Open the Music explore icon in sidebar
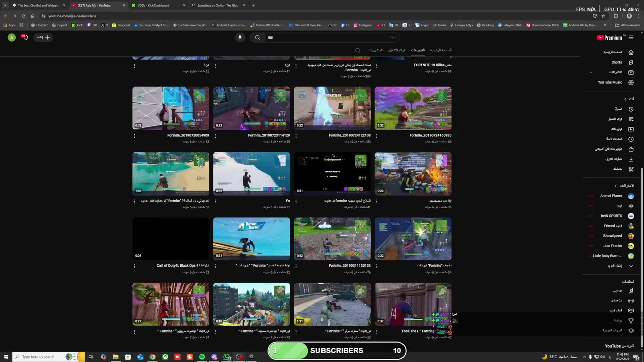Screen dimensions: 644x362 [631, 290]
